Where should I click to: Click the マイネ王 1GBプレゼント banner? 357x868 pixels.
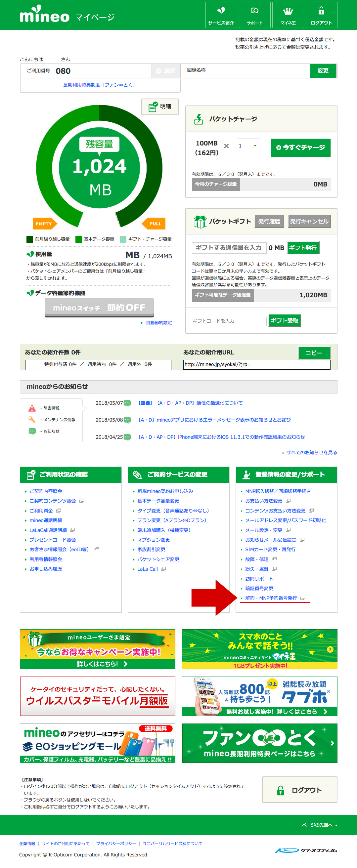(260, 649)
